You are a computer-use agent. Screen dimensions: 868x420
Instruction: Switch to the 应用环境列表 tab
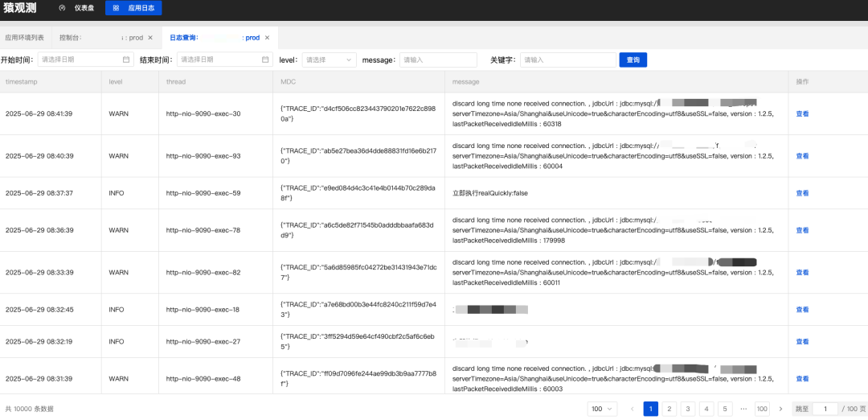click(25, 38)
